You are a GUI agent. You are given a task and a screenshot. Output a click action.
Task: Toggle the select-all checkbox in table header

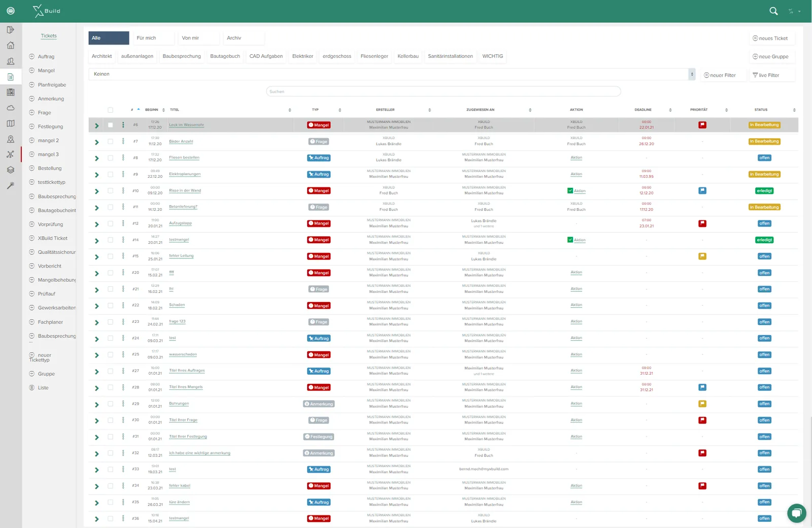[x=110, y=110]
